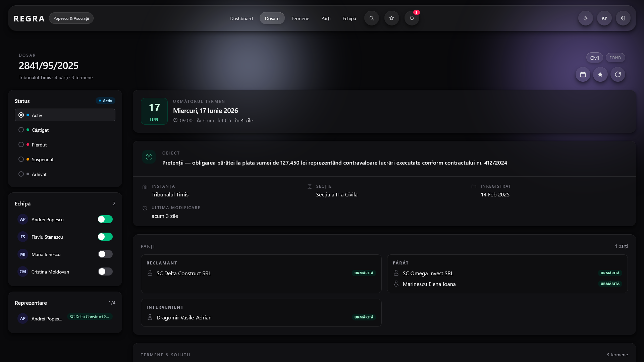
Task: Click the panel icon beside Complet C5
Action: (199, 120)
